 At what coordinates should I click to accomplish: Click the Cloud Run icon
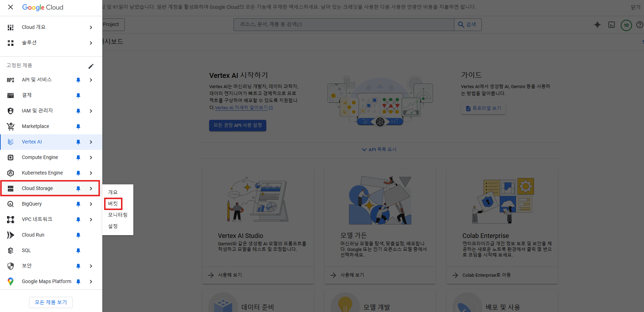coord(11,235)
